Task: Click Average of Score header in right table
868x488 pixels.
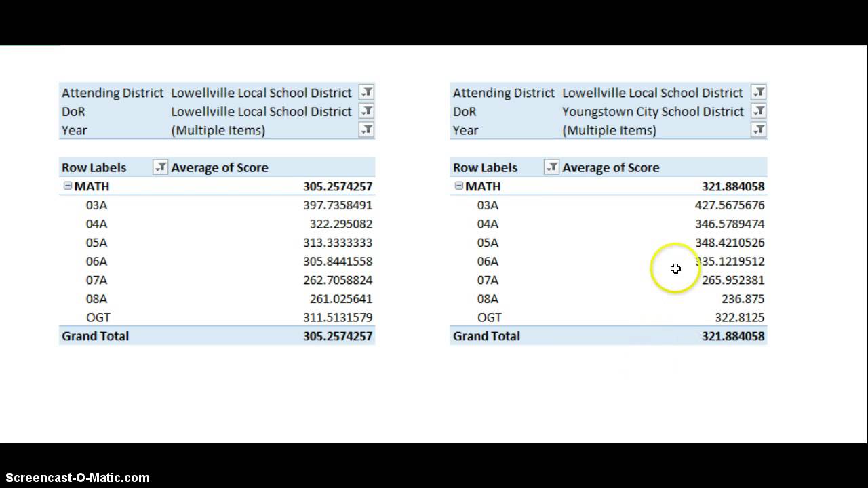Action: pos(611,167)
